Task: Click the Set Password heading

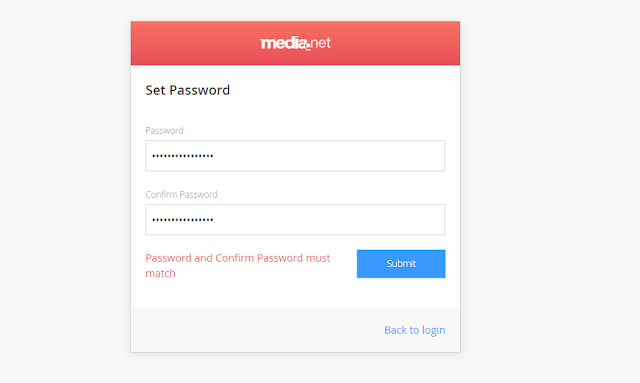Action: pos(188,90)
